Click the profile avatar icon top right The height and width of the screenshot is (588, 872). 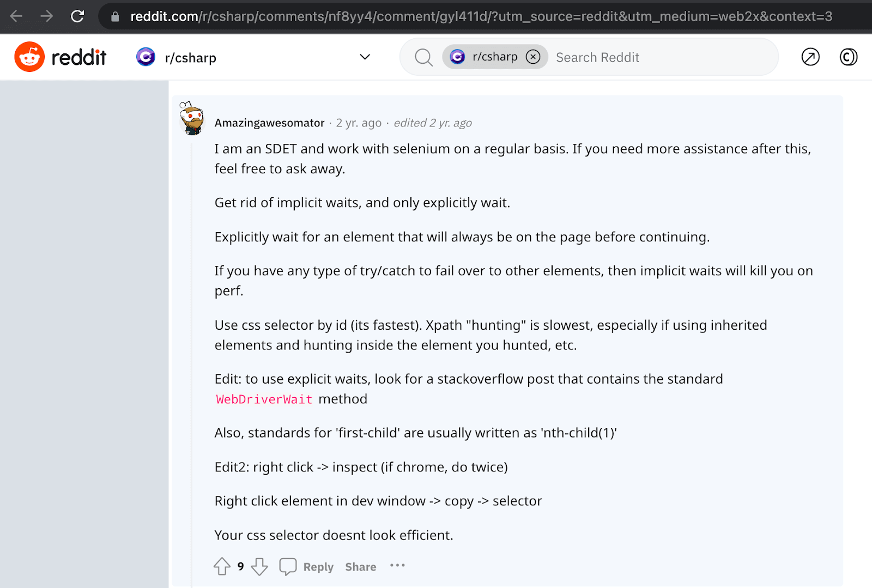pos(848,57)
